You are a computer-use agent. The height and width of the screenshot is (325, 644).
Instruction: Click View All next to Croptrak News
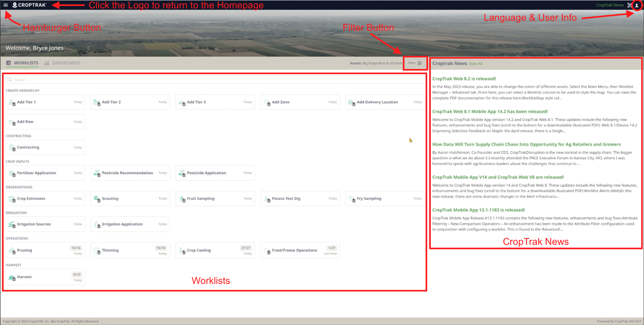(x=476, y=64)
